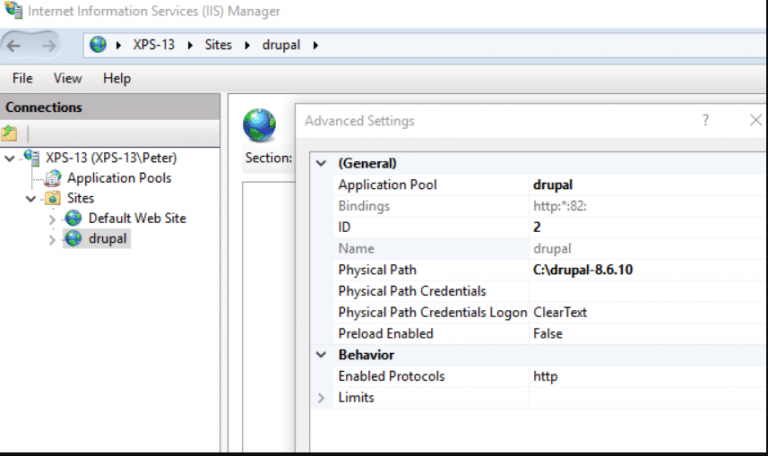Click the Physical Path Credentials label
The width and height of the screenshot is (768, 456).
[412, 291]
